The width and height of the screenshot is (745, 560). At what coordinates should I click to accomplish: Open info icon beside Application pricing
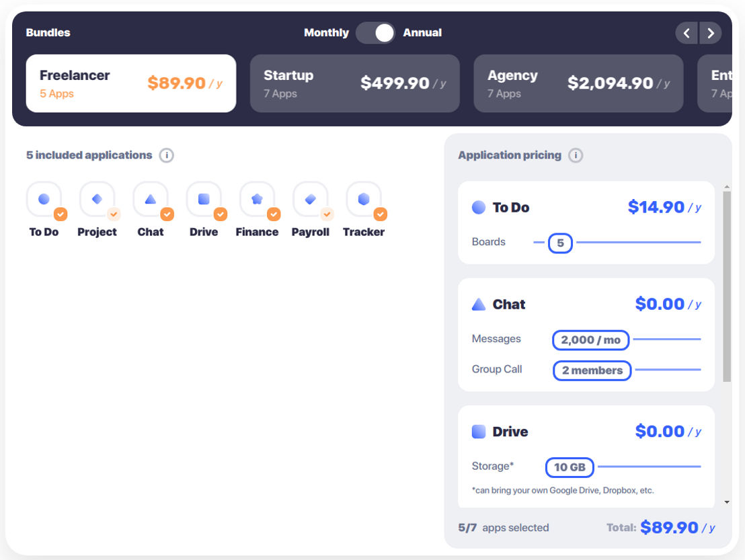pos(576,155)
